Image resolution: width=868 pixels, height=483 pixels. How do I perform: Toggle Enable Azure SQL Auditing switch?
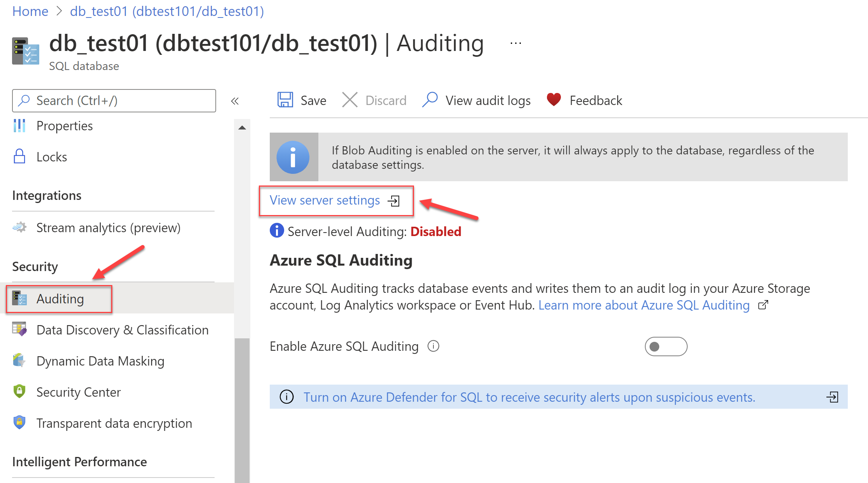click(666, 346)
